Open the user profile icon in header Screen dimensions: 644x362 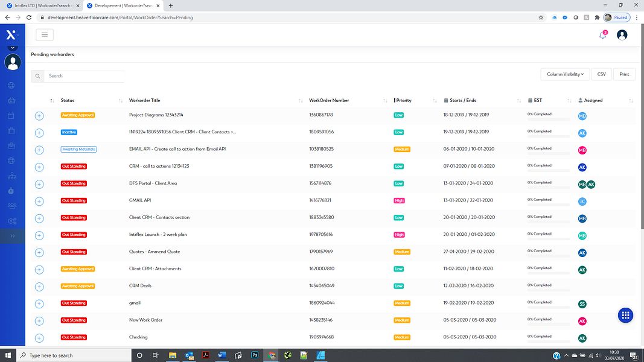pyautogui.click(x=622, y=35)
